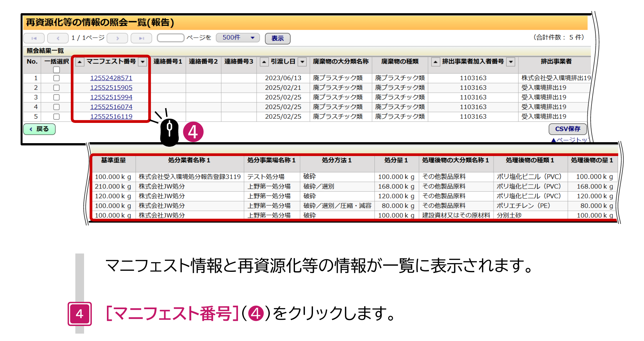
Task: Open manifest number 12552516119
Action: (111, 116)
